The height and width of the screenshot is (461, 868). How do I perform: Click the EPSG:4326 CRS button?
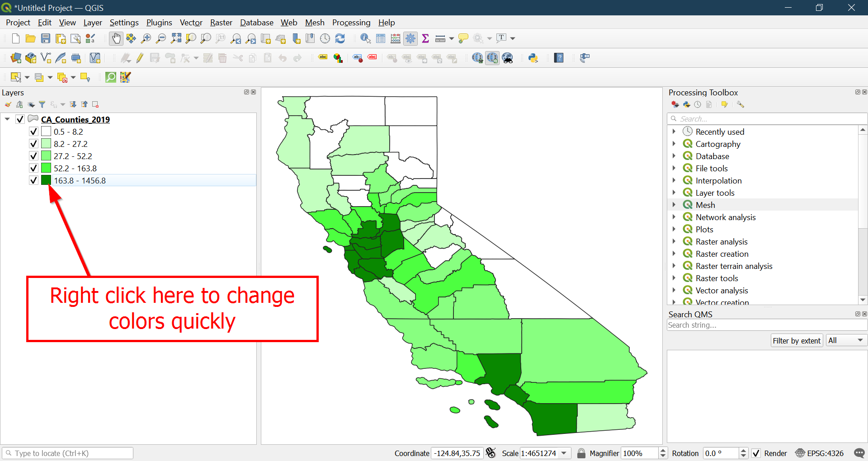point(820,453)
